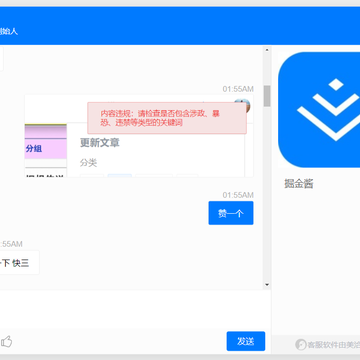Click the 01:55AM timestamp above the image message
The image size is (360, 360).
coord(238,89)
